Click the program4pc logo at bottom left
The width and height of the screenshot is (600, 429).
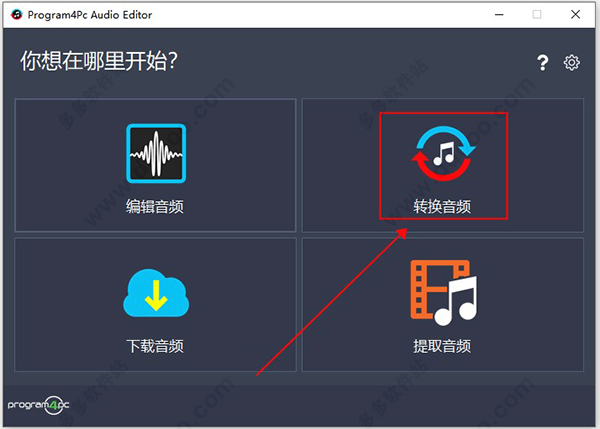pyautogui.click(x=38, y=405)
